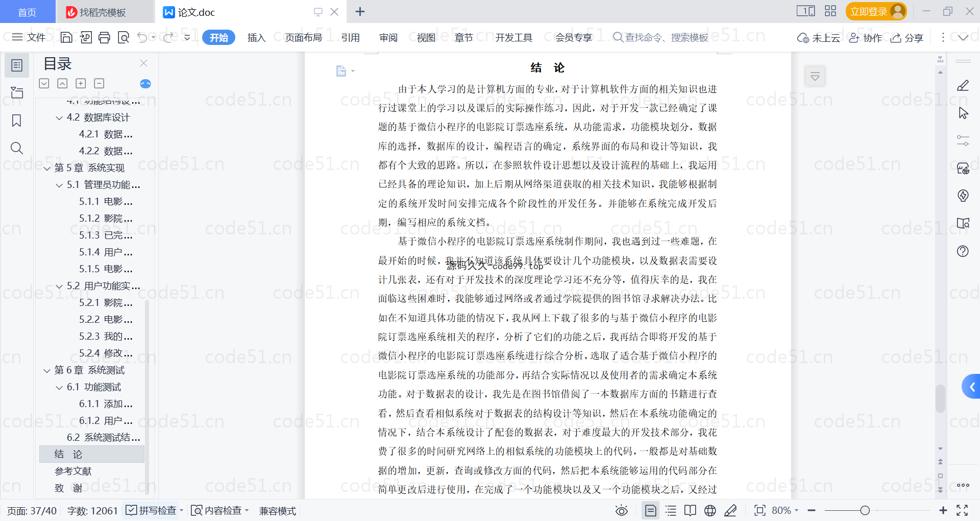Open the 文件 menu
The width and height of the screenshot is (980, 521).
pos(29,37)
